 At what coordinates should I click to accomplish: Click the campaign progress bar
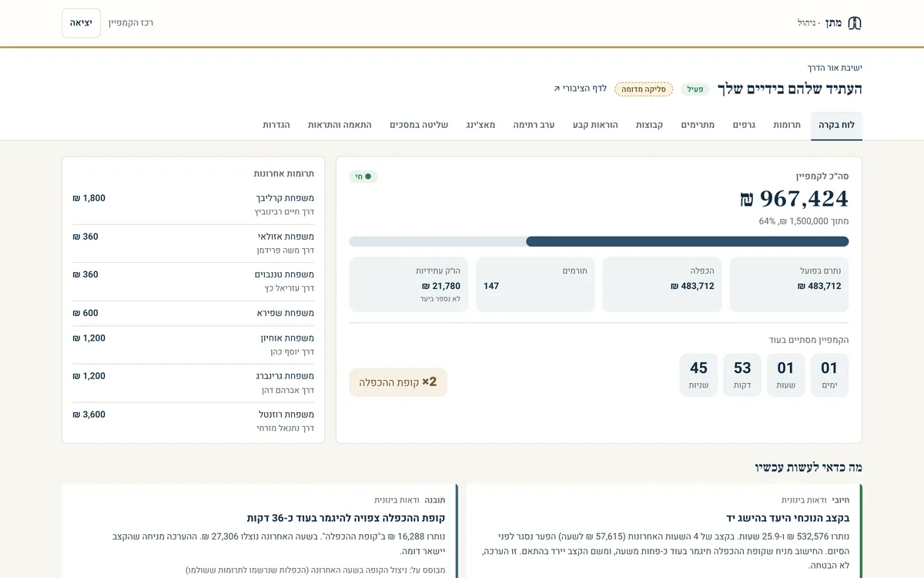coord(599,241)
